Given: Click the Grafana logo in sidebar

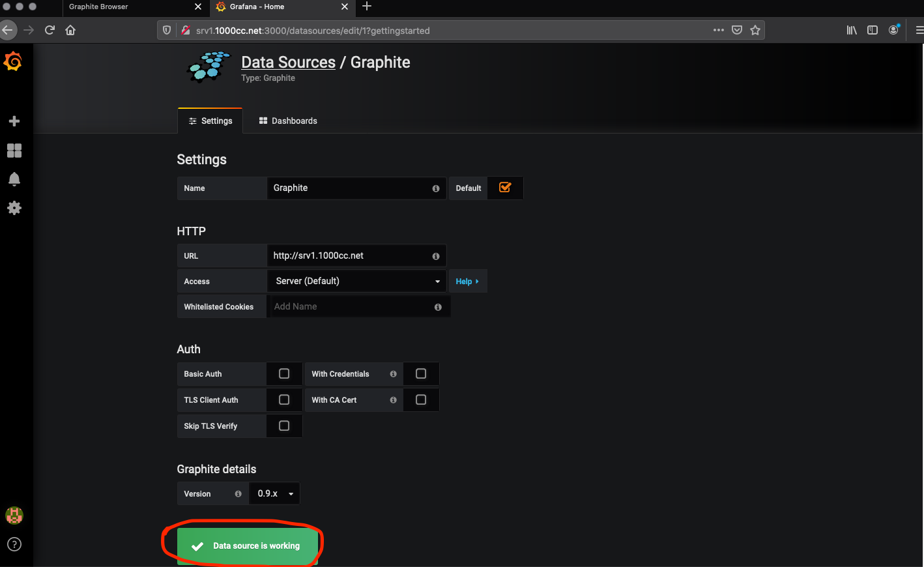Looking at the screenshot, I should pyautogui.click(x=13, y=61).
